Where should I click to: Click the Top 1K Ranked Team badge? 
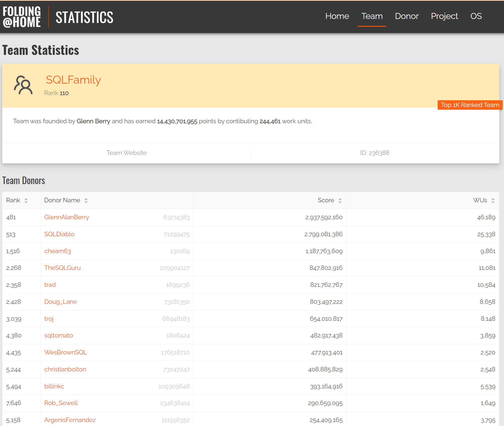click(470, 105)
